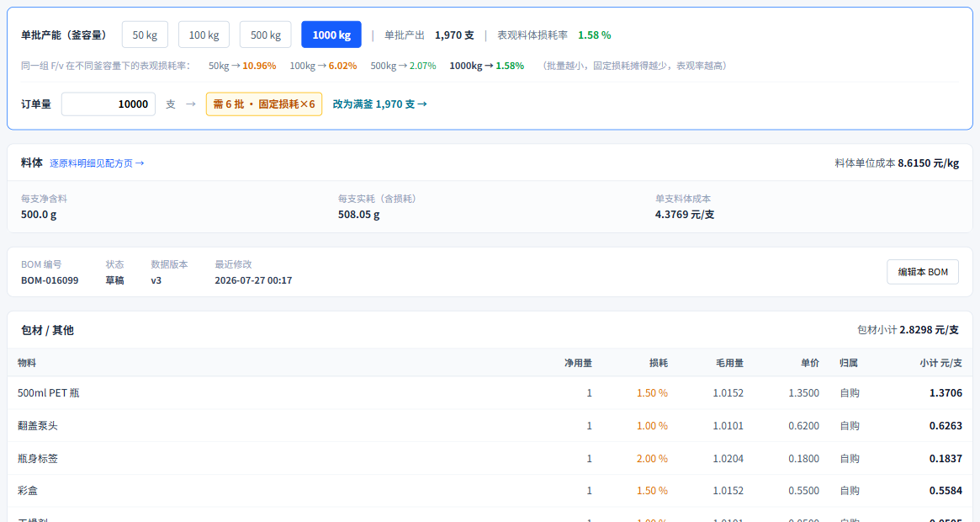
Task: Click the 每支净含料 value 500.0 g
Action: [x=39, y=214]
